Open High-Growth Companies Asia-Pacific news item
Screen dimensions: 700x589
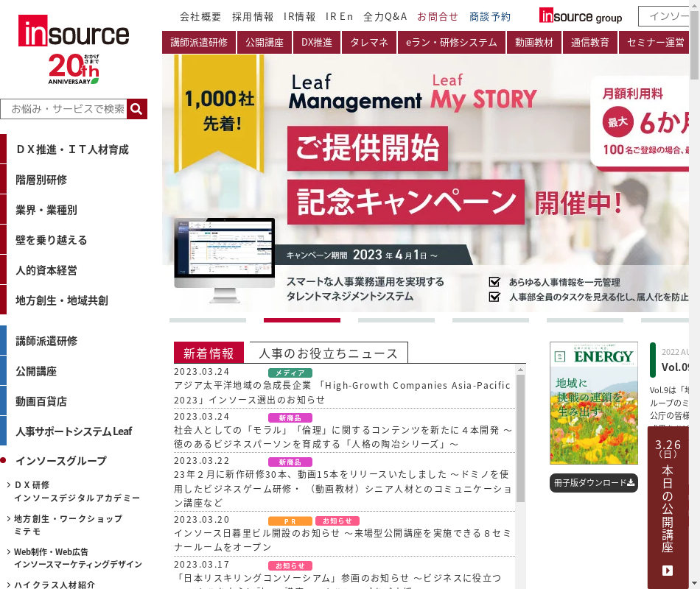342,392
